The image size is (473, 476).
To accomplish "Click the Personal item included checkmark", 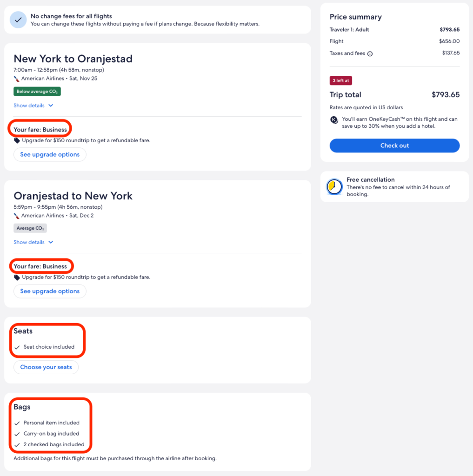I will click(17, 423).
